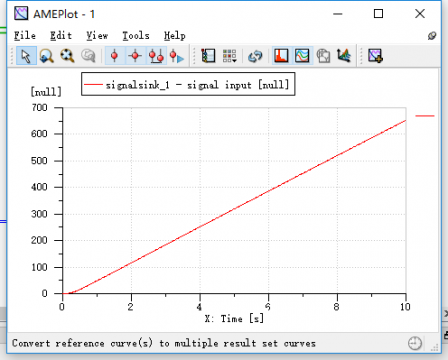Viewport: 448px width, 360px height.
Task: Expand the colored grid layout dropdown
Action: coord(229,56)
